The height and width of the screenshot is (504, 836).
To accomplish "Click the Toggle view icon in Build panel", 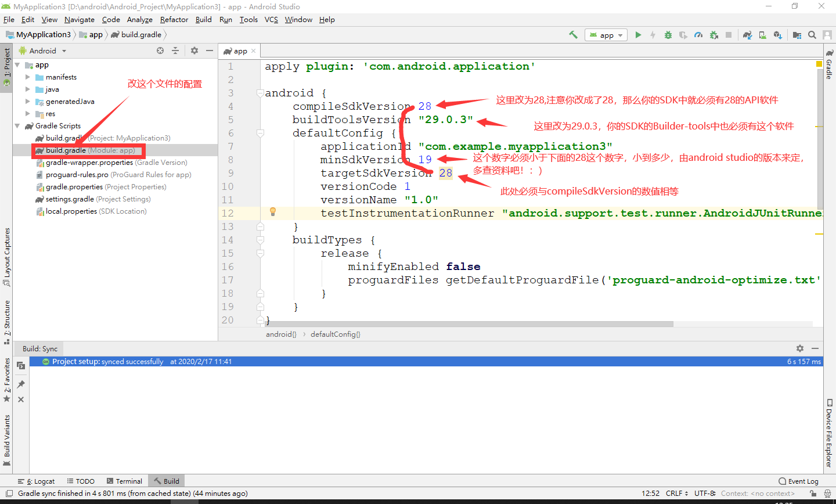I will pyautogui.click(x=21, y=366).
